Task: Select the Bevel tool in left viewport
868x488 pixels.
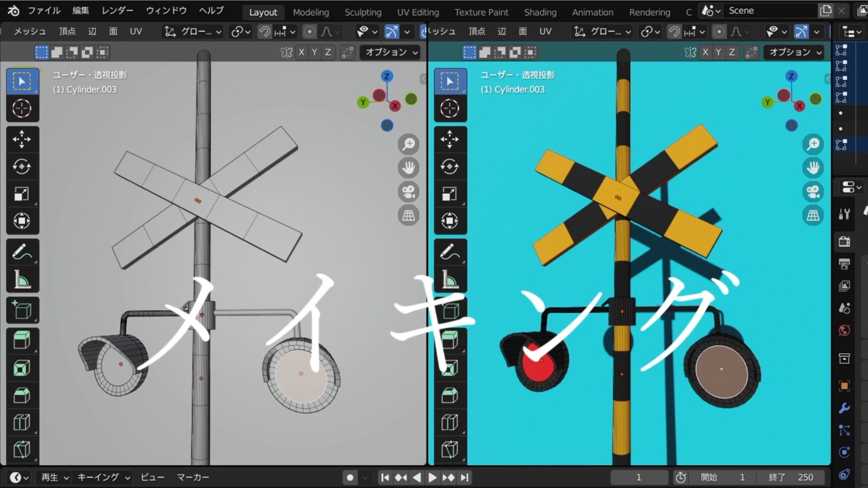Action: 22,395
